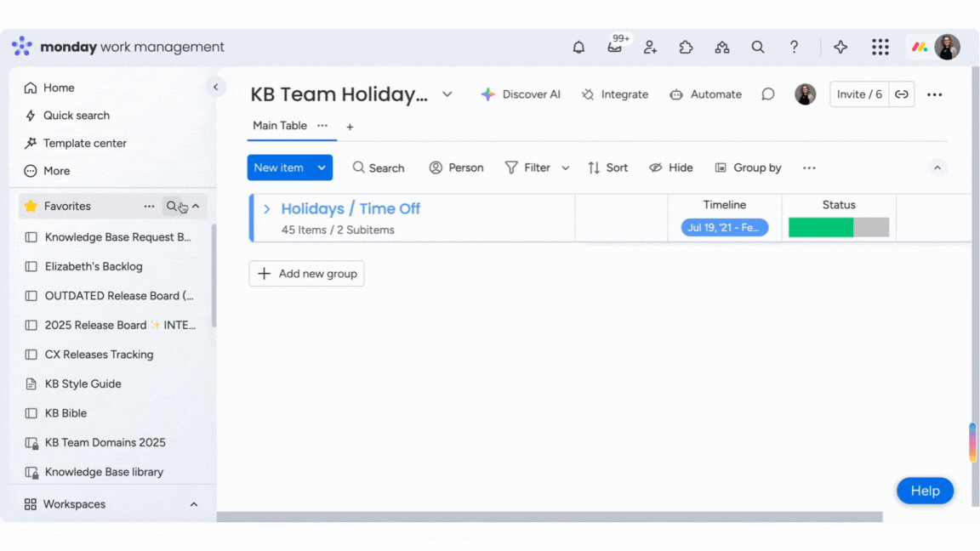The image size is (980, 551).
Task: Open the teams icon in top bar
Action: (722, 47)
